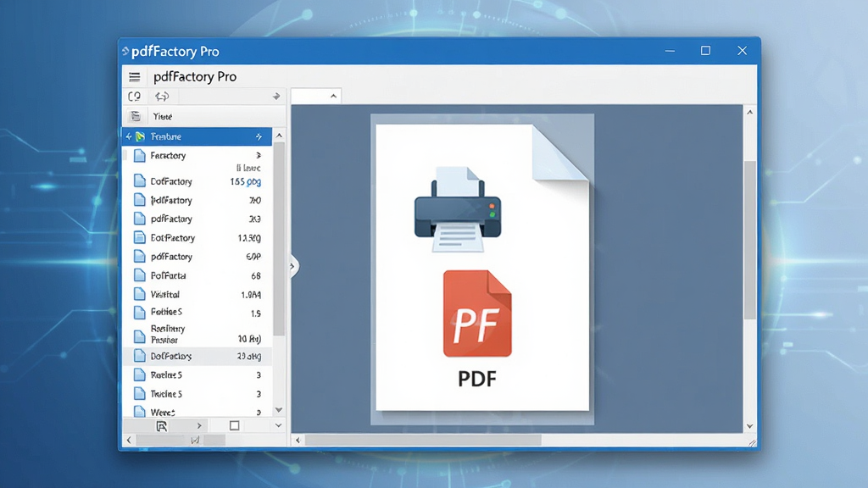Viewport: 868px width, 488px height.
Task: Click the PDF page thumbnail in preview
Action: point(482,268)
